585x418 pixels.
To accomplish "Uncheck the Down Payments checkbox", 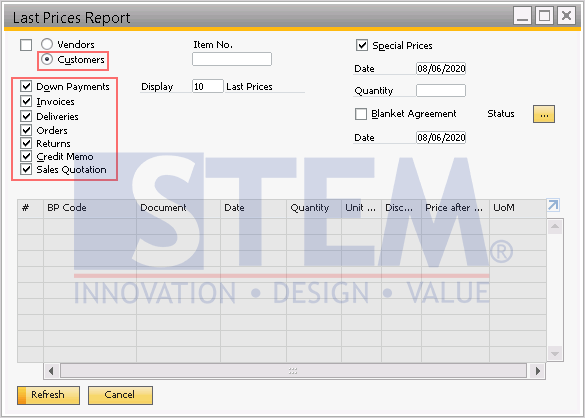I will tap(26, 87).
